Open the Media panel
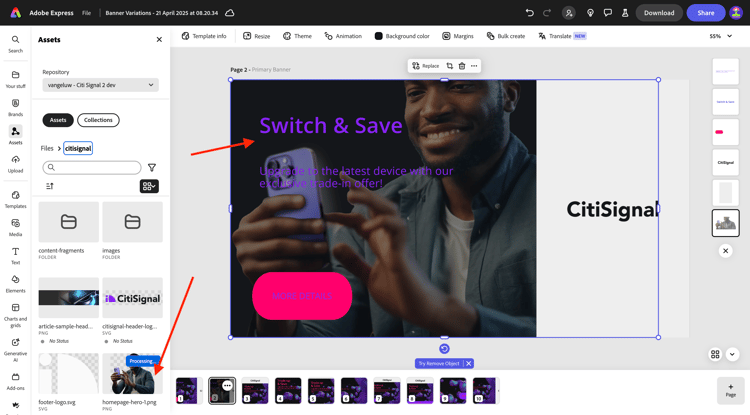 point(15,227)
